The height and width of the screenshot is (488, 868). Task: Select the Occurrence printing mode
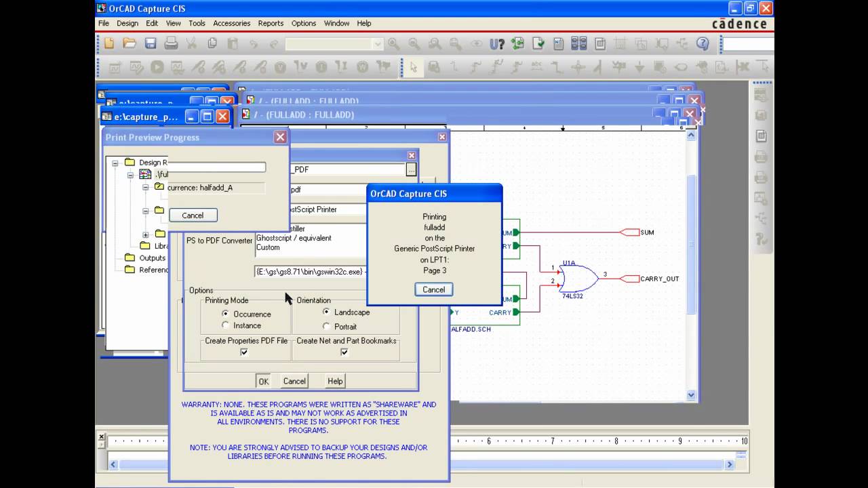[x=225, y=314]
